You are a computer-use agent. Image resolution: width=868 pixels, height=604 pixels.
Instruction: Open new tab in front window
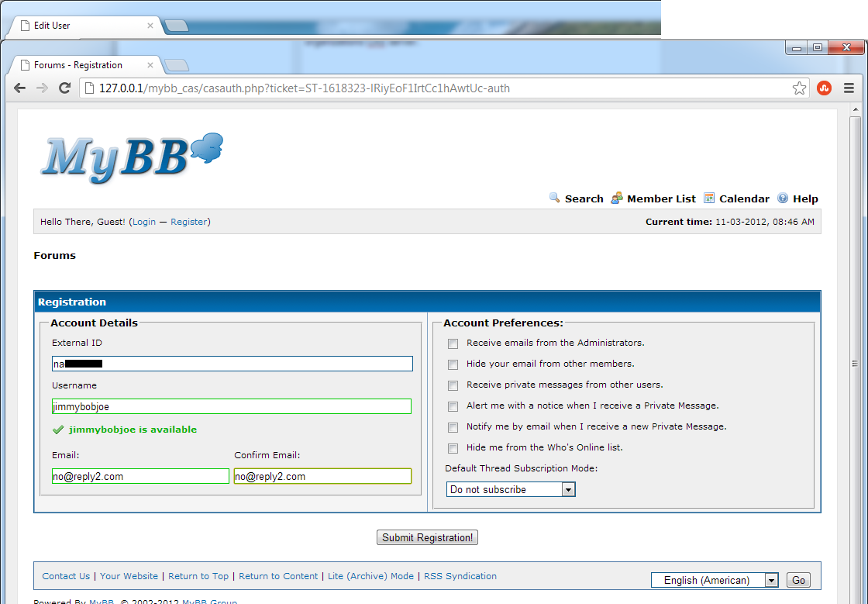[x=177, y=65]
